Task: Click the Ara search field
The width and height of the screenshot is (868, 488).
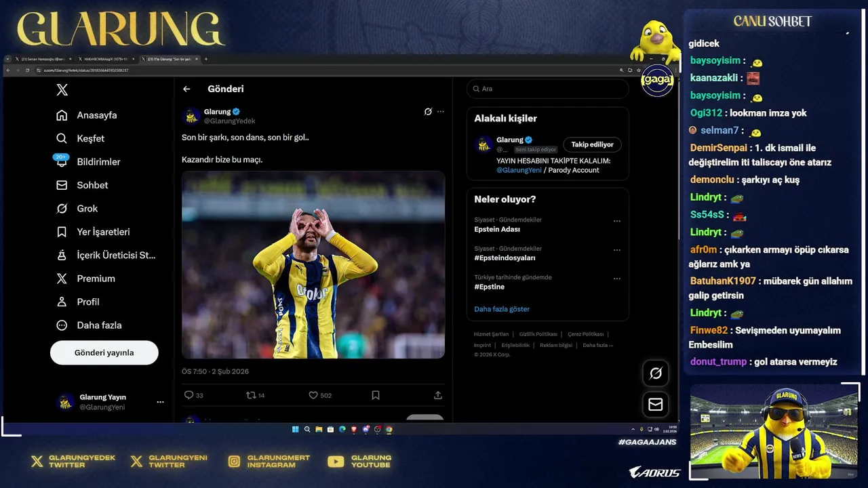Action: tap(548, 89)
